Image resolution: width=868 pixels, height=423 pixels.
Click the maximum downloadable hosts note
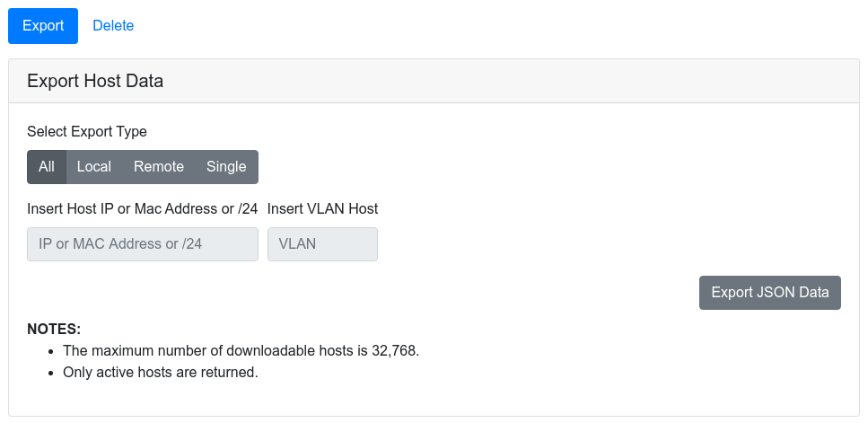(241, 350)
